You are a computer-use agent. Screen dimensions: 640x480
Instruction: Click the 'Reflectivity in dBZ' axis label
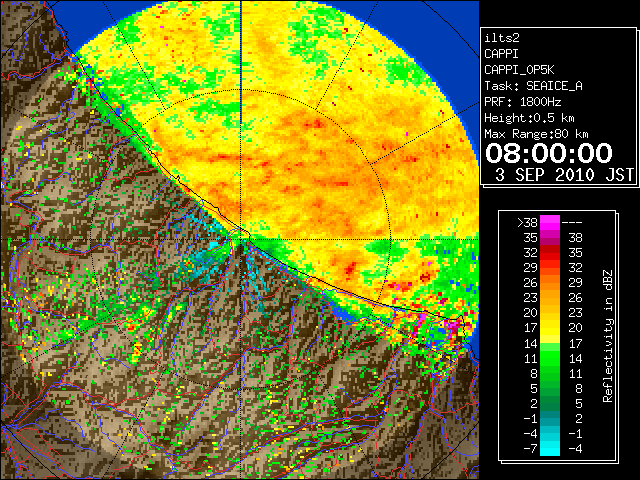pos(608,336)
